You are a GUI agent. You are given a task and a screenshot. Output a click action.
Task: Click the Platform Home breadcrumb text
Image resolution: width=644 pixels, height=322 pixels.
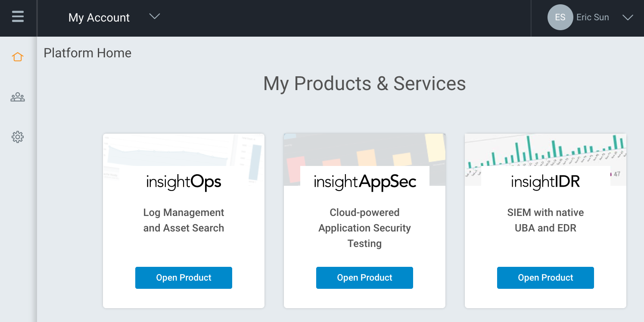[87, 53]
